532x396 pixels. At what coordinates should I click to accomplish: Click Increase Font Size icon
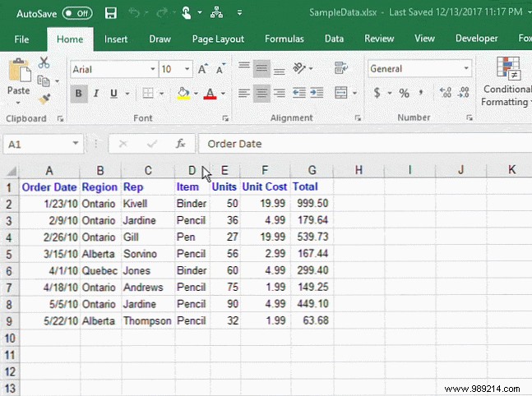203,69
